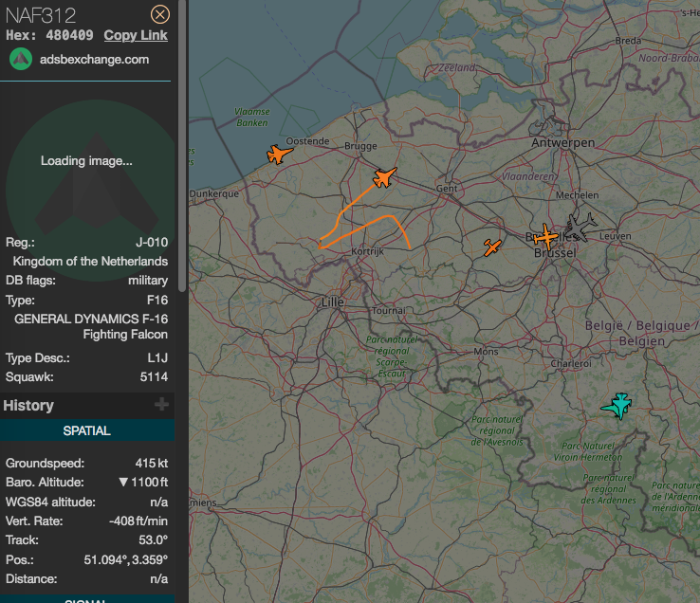Click the Tournai city label on map

pyautogui.click(x=389, y=311)
